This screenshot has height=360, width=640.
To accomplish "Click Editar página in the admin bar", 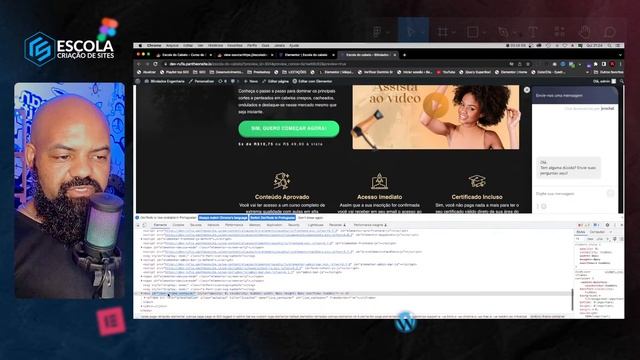I will point(276,81).
